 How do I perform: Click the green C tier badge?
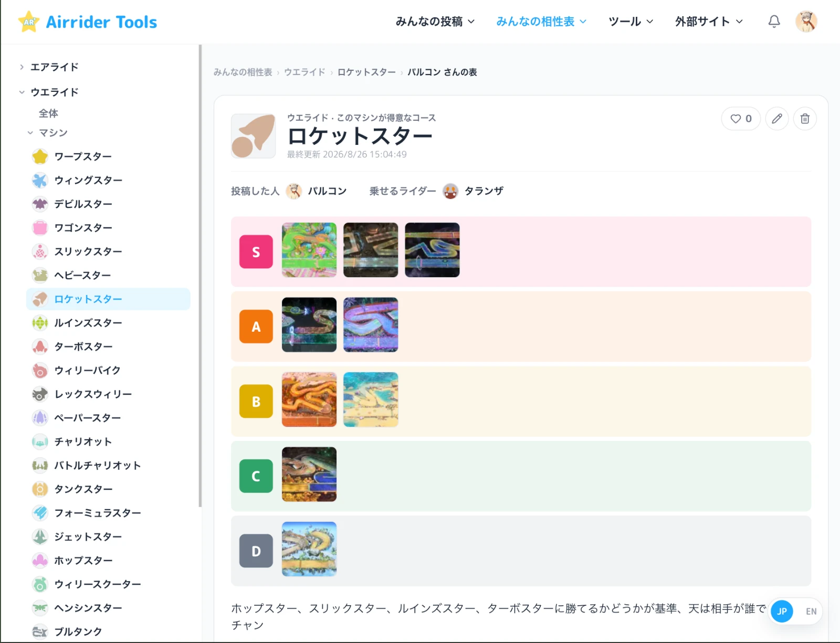tap(256, 476)
